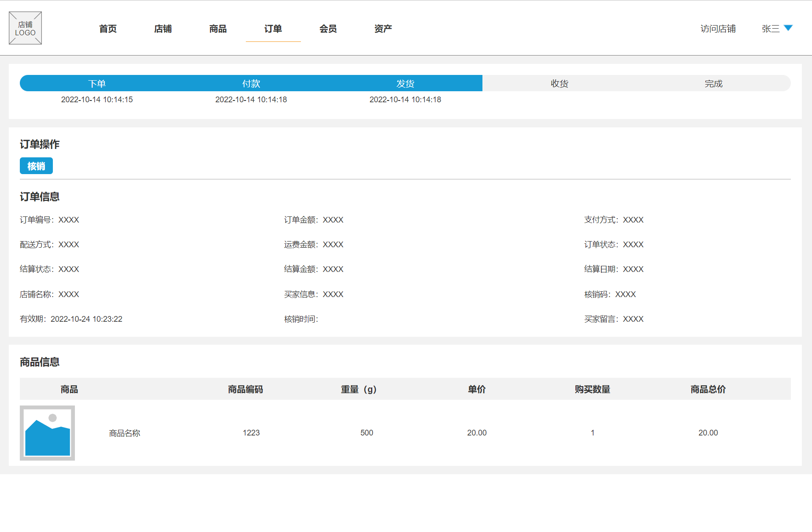
Task: Click the 商品名称 product name text
Action: tap(124, 433)
